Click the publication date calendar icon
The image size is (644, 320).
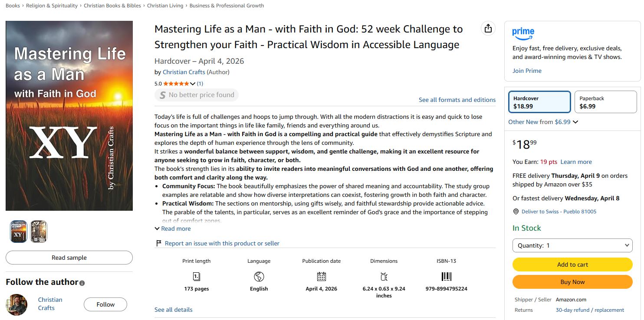click(x=321, y=277)
